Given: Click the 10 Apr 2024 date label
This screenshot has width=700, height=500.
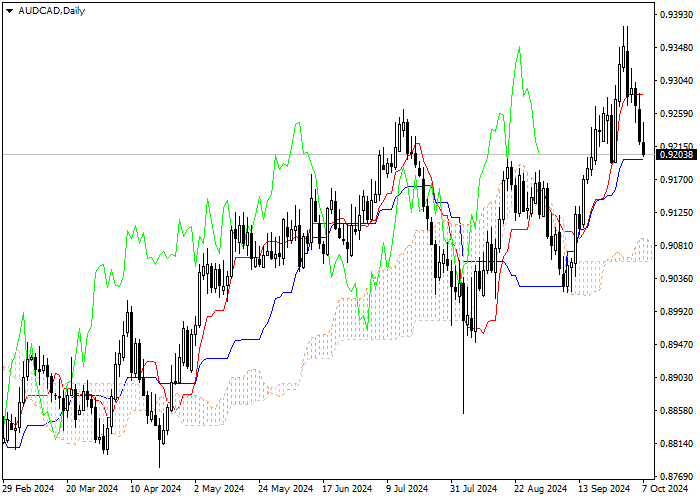Looking at the screenshot, I should tap(156, 489).
